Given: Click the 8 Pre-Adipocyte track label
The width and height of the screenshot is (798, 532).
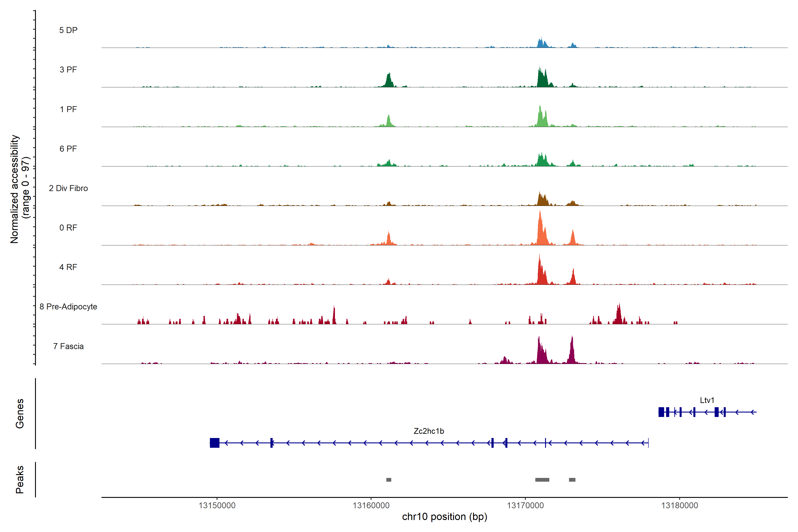Looking at the screenshot, I should pos(68,307).
